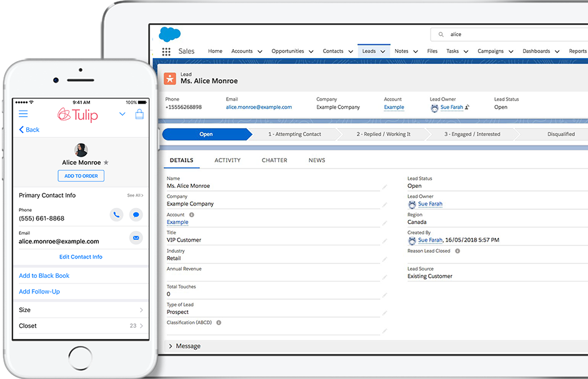This screenshot has width=588, height=379.
Task: Open alice.monroe@example.com link in header
Action: point(259,107)
